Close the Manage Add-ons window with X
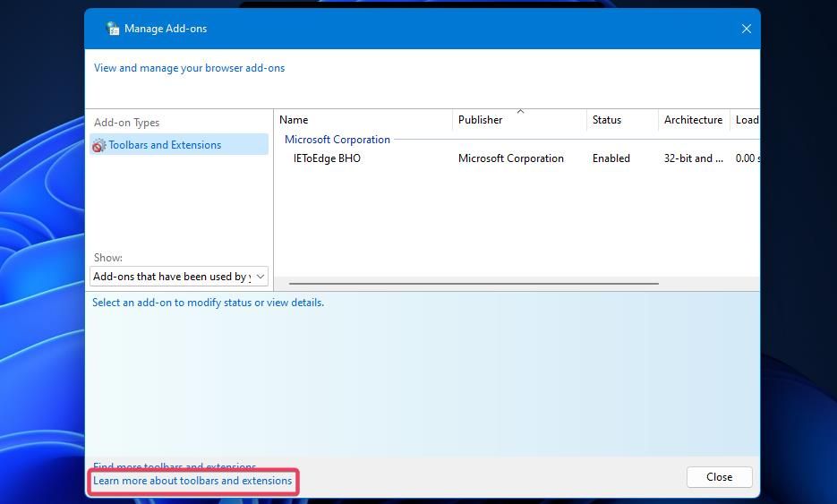This screenshot has width=837, height=504. click(747, 29)
